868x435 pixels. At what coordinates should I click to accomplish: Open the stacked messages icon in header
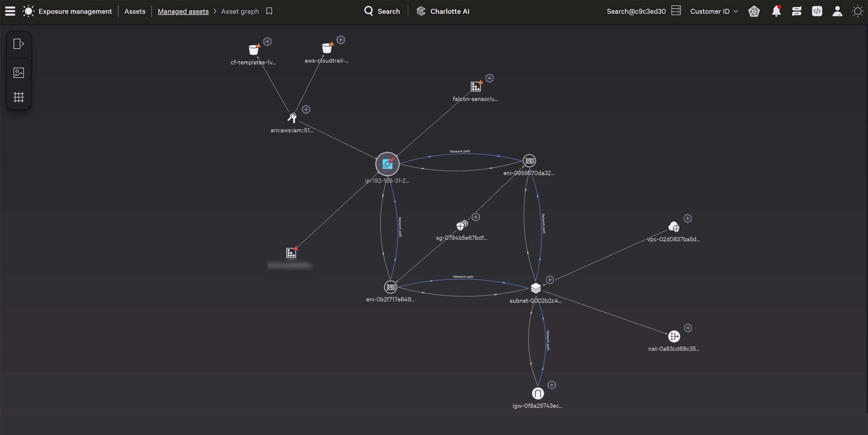(797, 11)
